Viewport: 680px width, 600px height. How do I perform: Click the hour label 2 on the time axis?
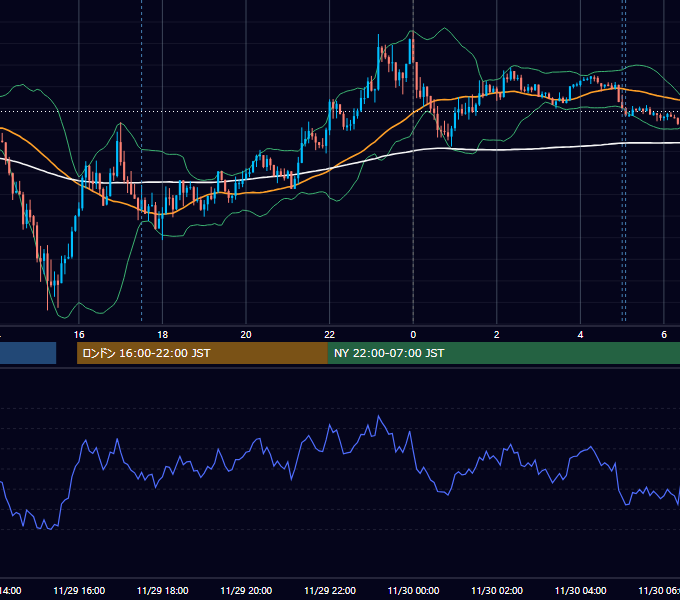(497, 335)
